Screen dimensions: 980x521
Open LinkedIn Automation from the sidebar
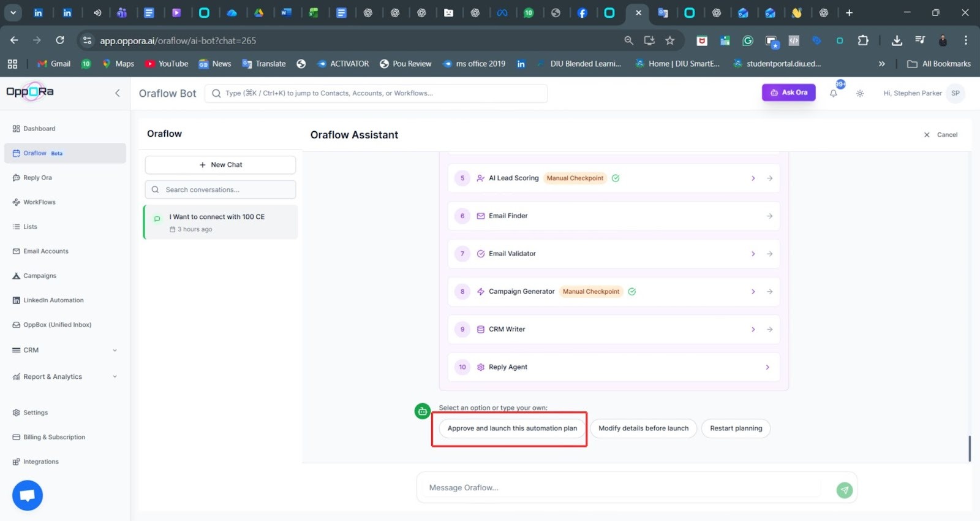click(53, 300)
